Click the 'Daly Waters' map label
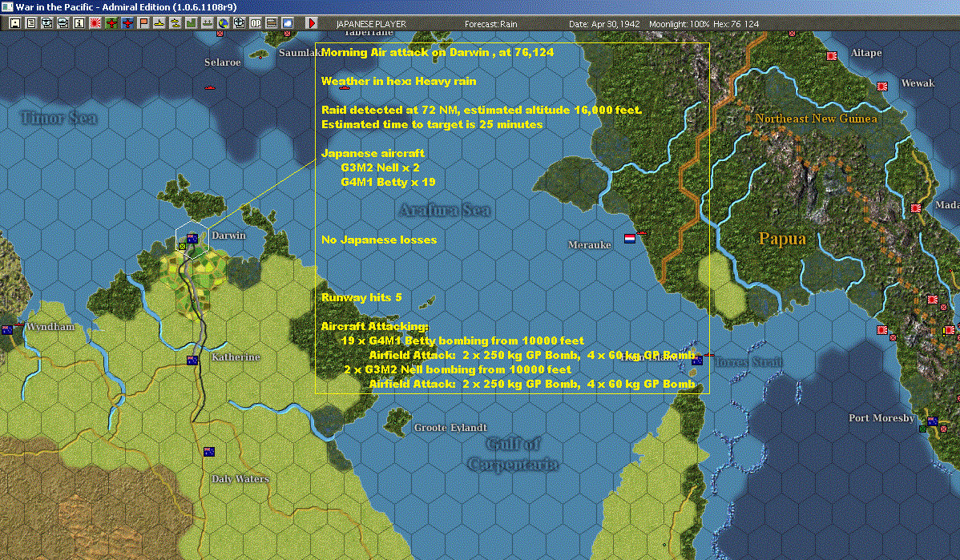This screenshot has width=960, height=560. 240,478
